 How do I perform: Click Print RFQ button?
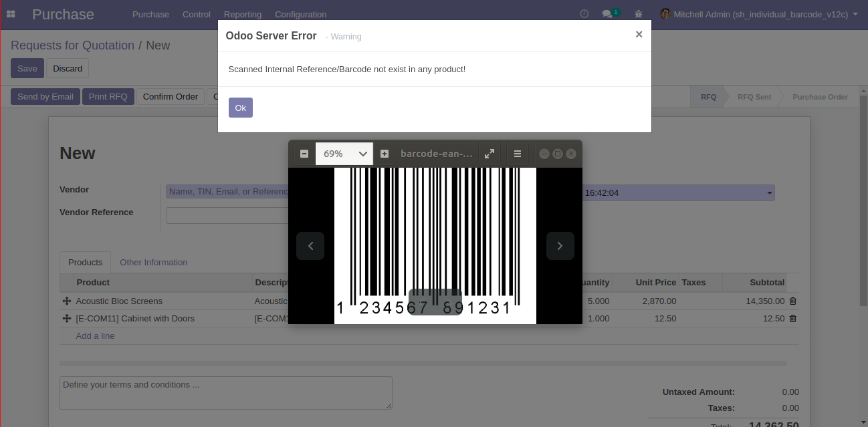[x=108, y=97]
